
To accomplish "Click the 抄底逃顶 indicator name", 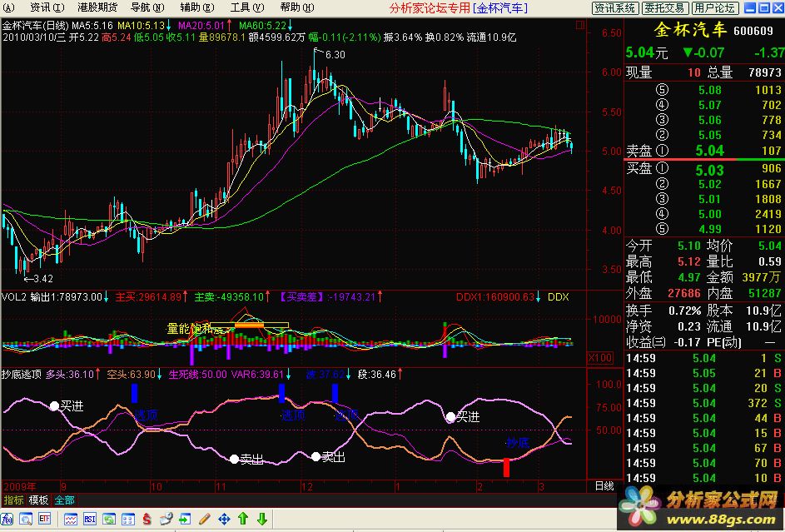I will click(x=22, y=374).
